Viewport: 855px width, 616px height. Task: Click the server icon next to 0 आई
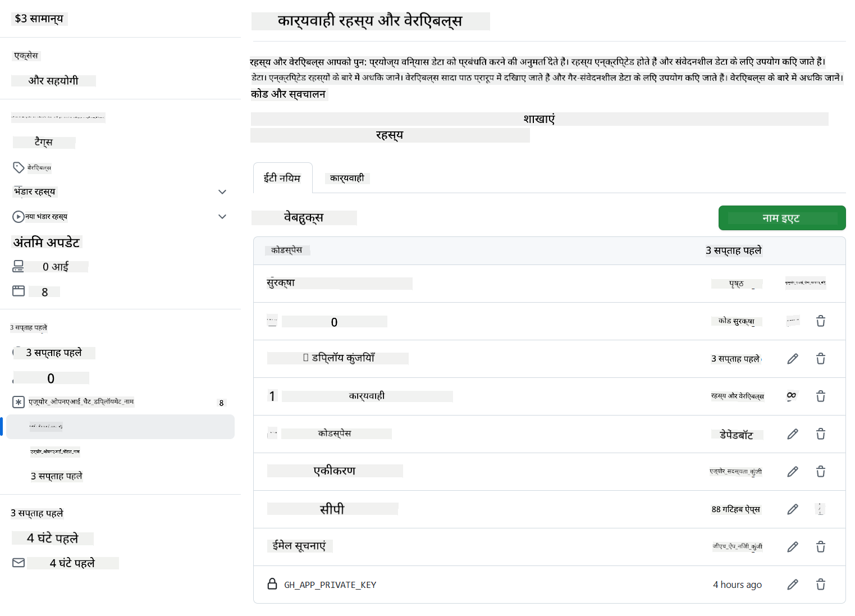tap(19, 267)
